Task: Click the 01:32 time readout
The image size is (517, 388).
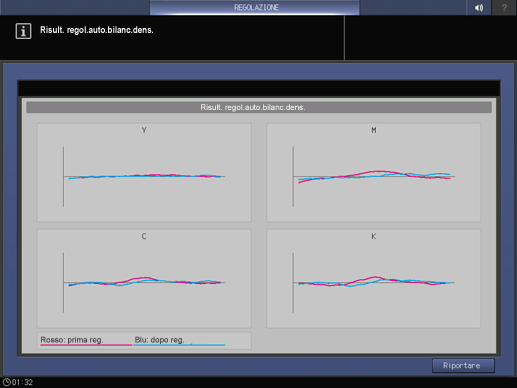Action: [23, 382]
